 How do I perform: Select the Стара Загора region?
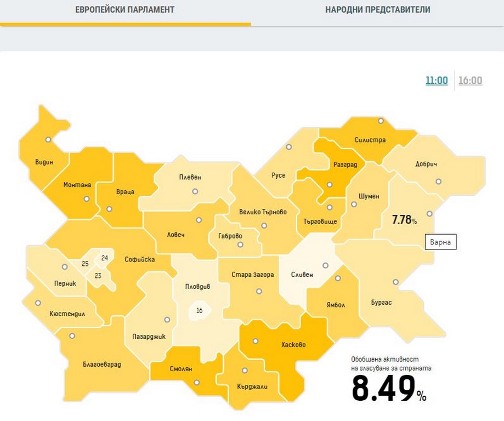(x=252, y=275)
